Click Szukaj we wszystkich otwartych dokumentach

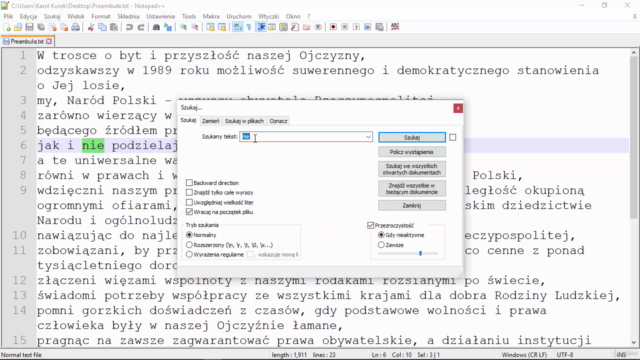coord(412,169)
